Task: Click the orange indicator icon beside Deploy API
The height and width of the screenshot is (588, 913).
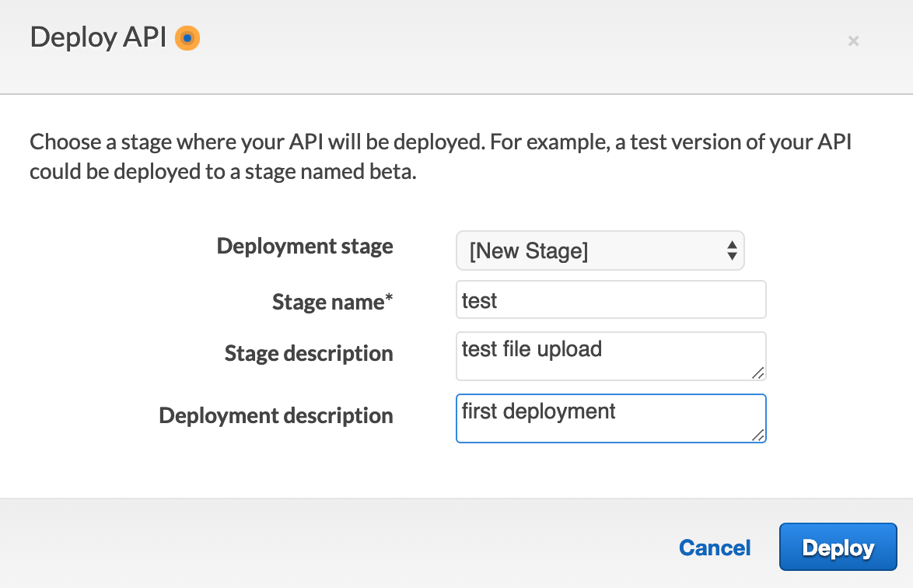Action: [x=187, y=38]
